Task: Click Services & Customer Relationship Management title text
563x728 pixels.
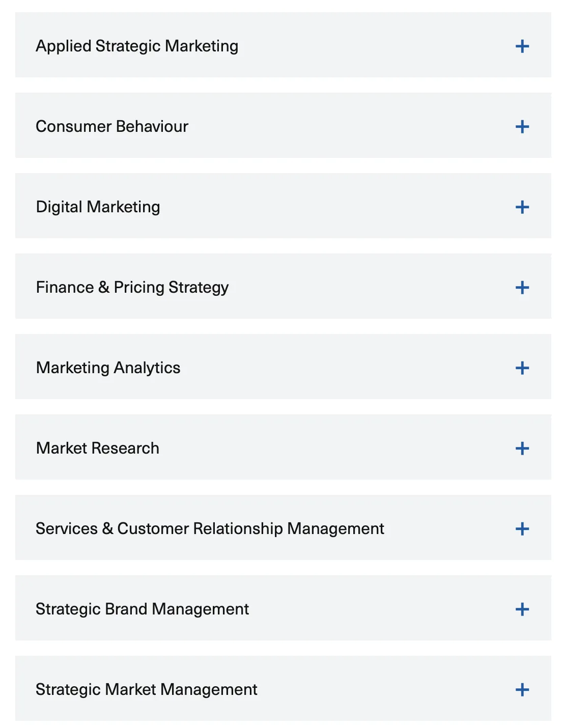Action: point(210,528)
